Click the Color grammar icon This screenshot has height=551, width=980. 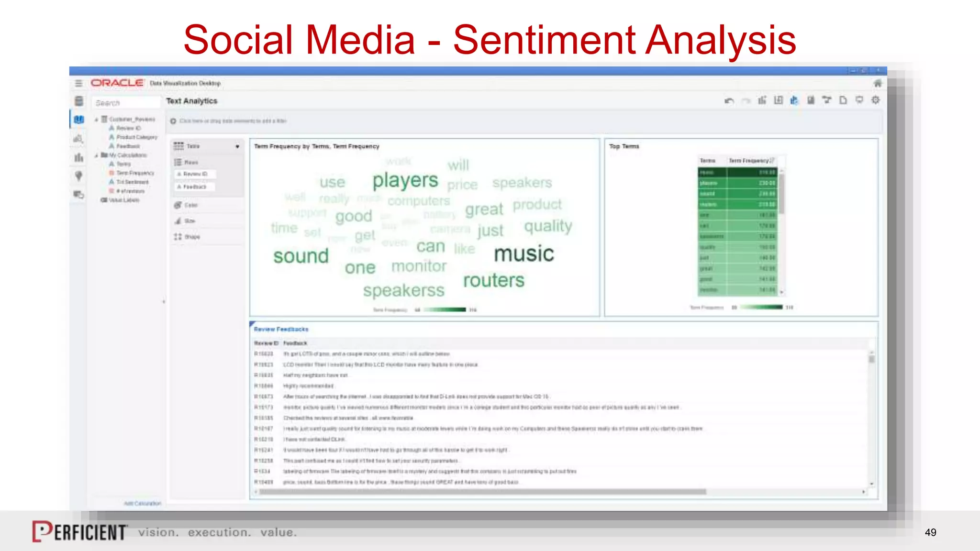[178, 205]
